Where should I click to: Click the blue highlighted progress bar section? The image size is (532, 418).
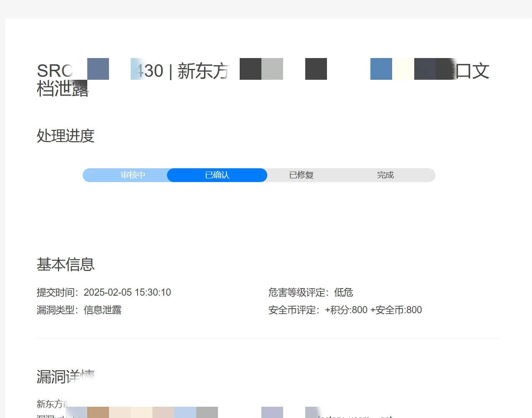coord(217,175)
